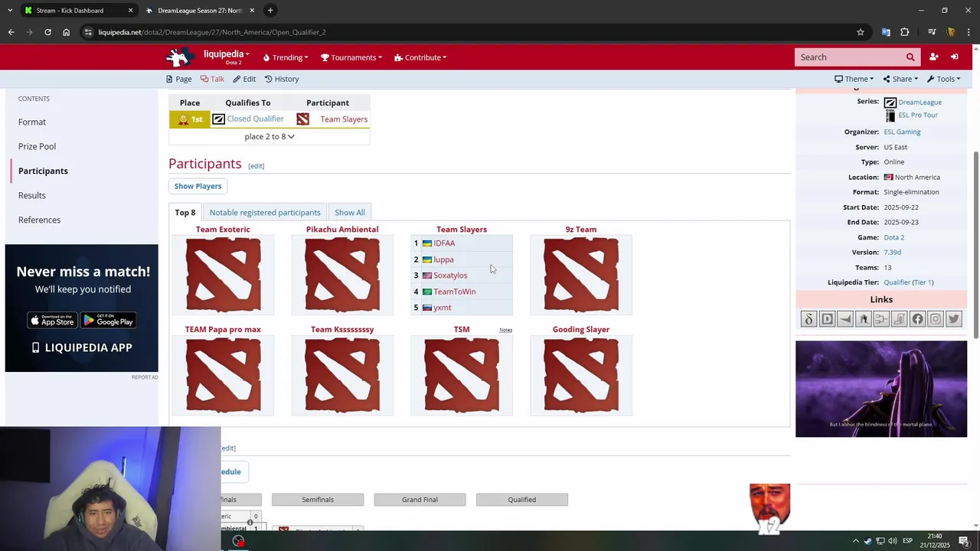
Task: Navigate back in the browser
Action: coord(11,32)
